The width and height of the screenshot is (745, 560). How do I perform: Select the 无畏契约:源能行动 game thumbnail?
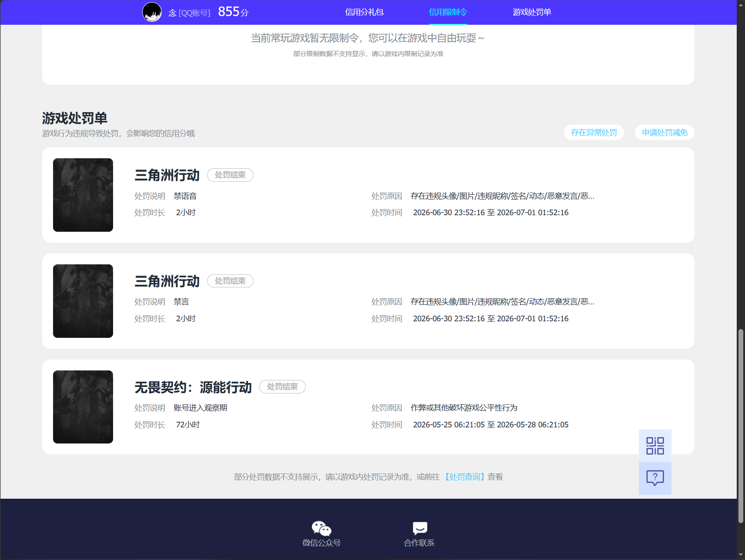(83, 407)
